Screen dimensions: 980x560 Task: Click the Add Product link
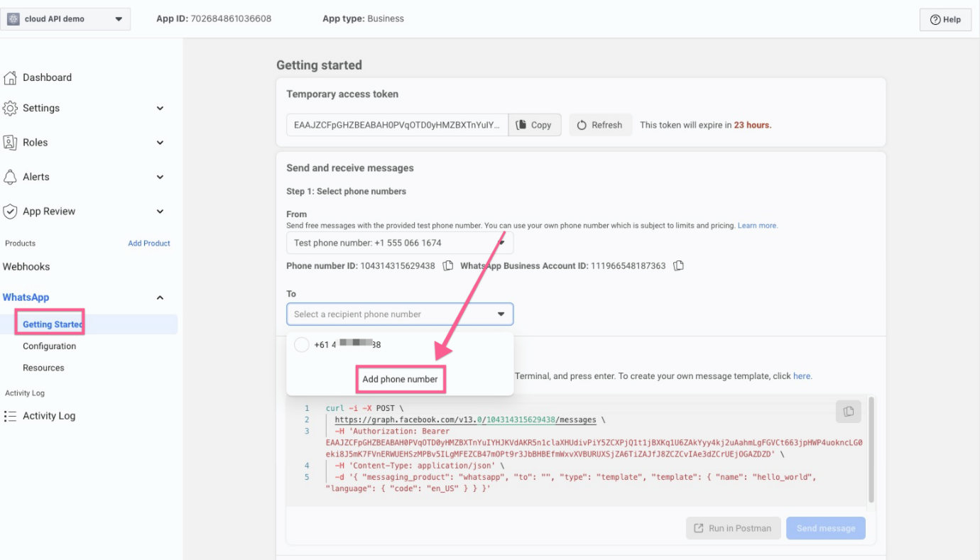(149, 243)
